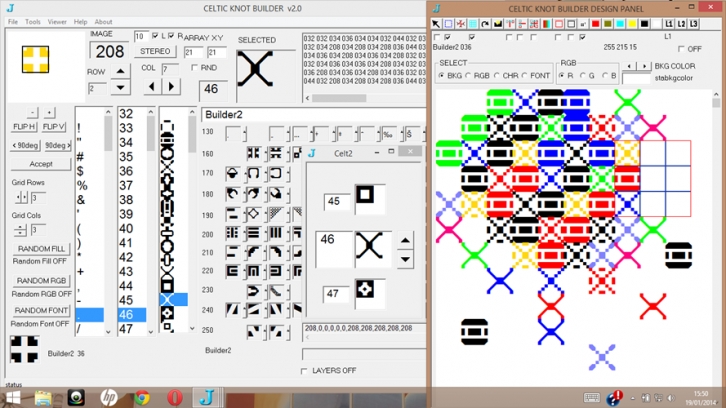Open the Tools menu

[33, 21]
